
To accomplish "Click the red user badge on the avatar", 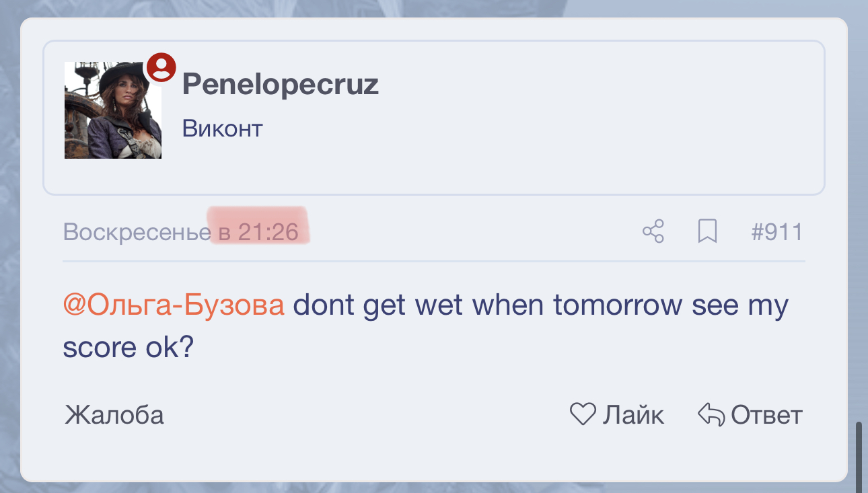I will coord(161,67).
